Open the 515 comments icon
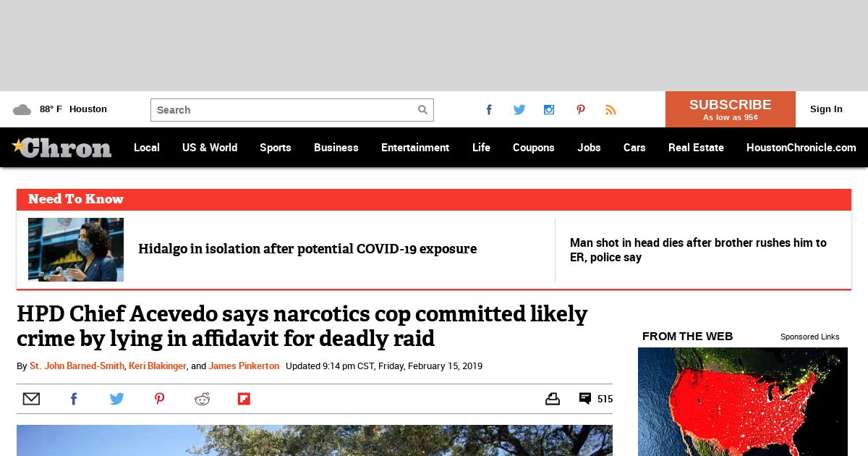 pyautogui.click(x=585, y=399)
